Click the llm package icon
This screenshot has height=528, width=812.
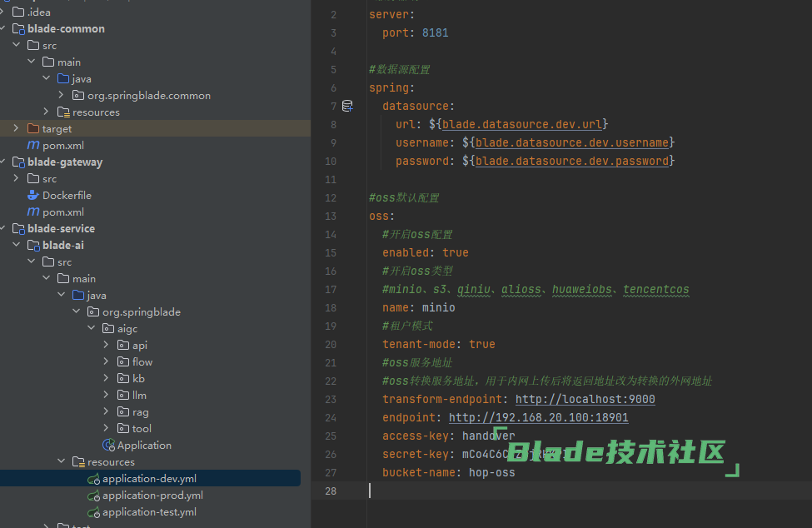tap(123, 395)
